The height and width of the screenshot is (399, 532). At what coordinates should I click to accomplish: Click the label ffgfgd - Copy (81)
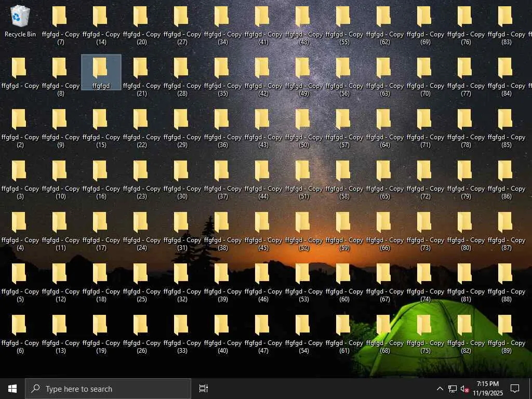point(466,295)
